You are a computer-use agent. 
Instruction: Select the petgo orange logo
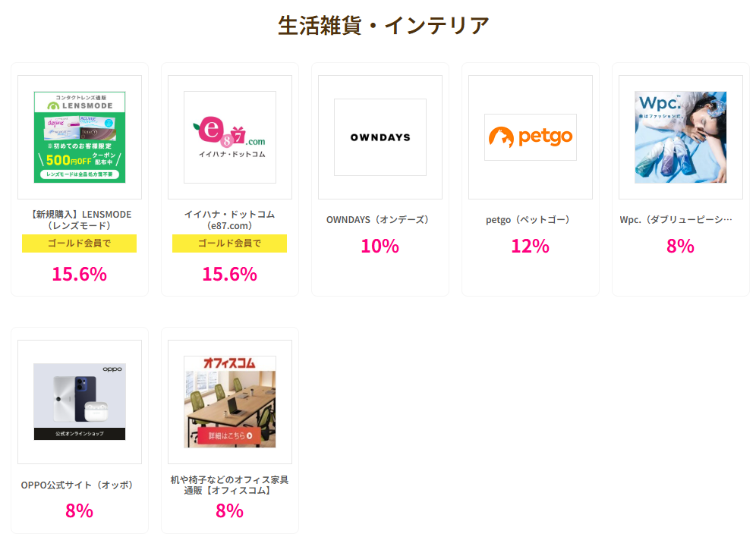(531, 137)
